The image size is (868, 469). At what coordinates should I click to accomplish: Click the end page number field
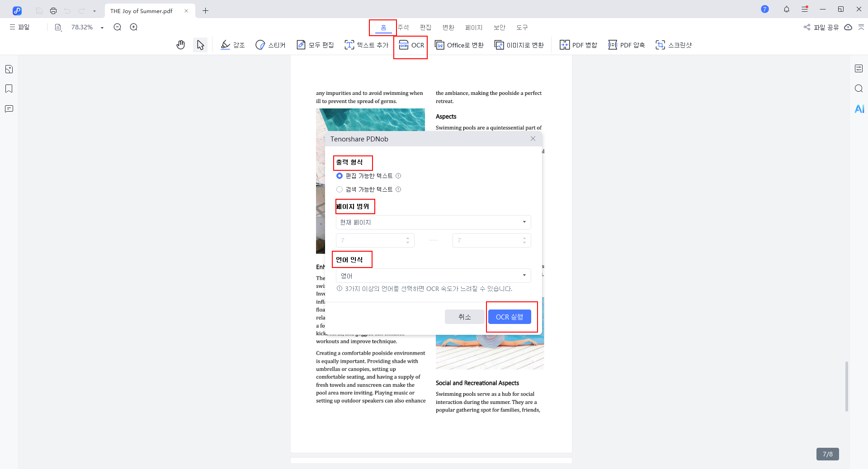click(x=491, y=240)
